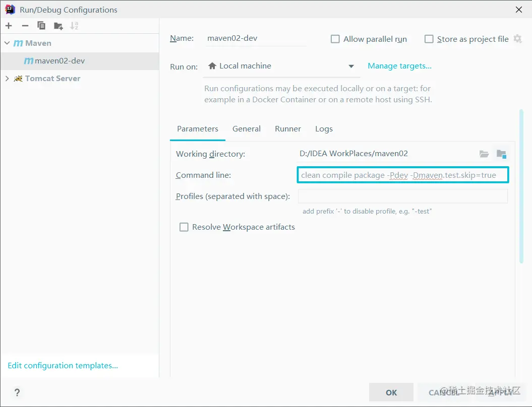Expand the Tomcat Server group
532x407 pixels.
coord(7,79)
